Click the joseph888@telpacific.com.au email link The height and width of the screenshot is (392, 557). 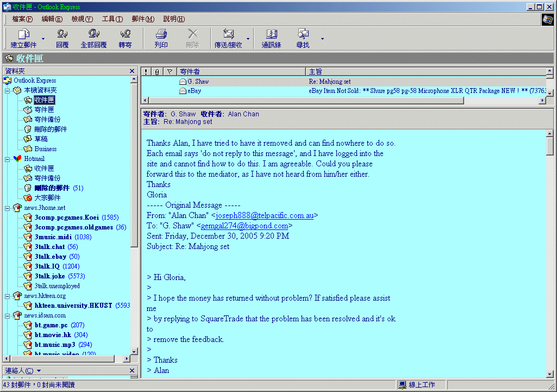tap(265, 215)
